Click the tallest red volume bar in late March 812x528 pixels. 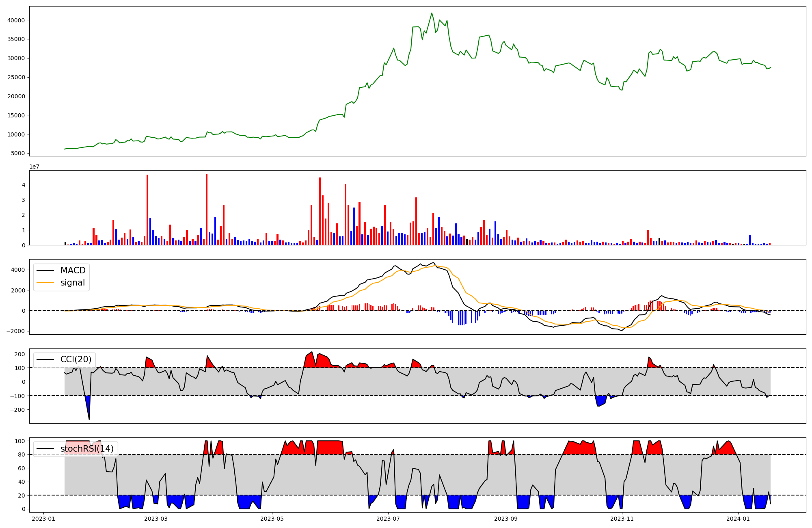pyautogui.click(x=207, y=209)
